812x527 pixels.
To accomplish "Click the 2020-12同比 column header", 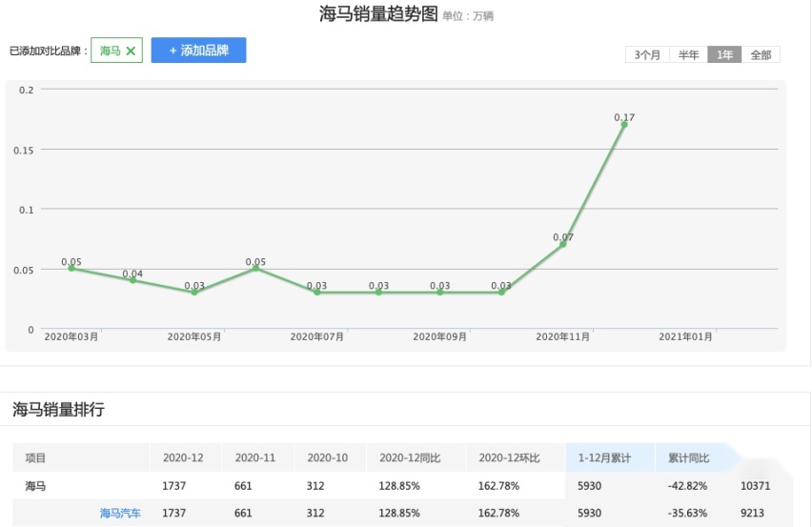I will click(416, 457).
